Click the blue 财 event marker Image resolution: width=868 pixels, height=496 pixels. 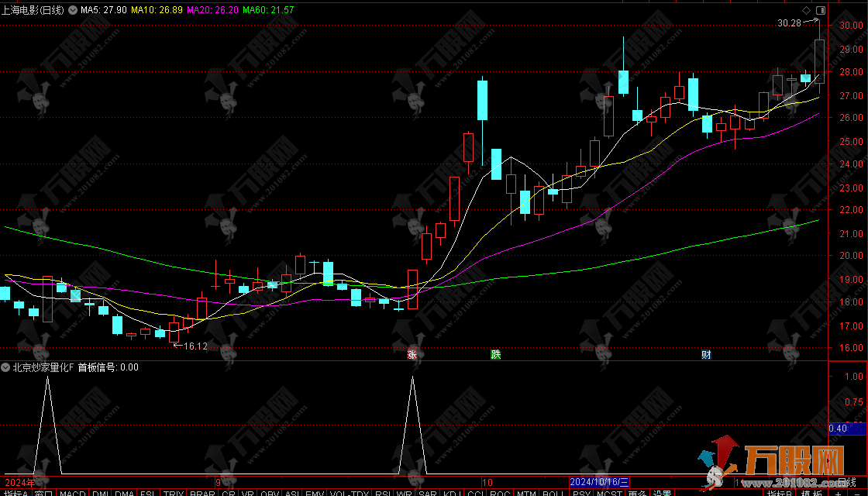pyautogui.click(x=706, y=355)
